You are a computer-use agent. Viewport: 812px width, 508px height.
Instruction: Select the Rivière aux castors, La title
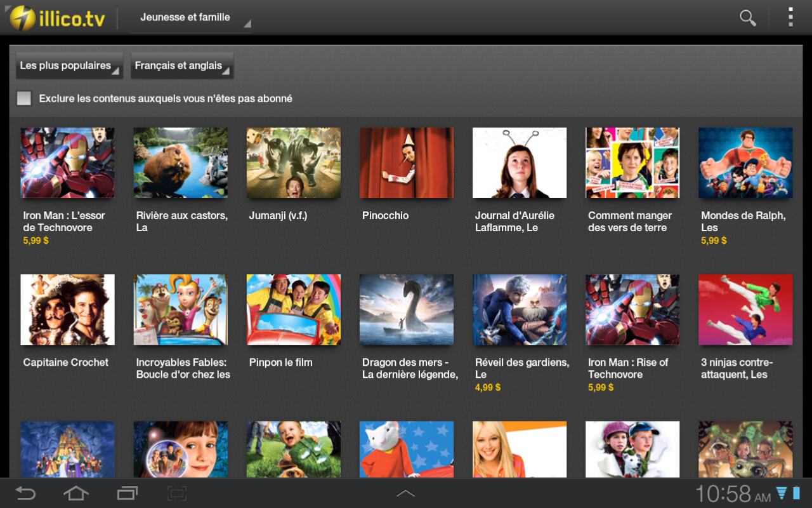coord(182,222)
